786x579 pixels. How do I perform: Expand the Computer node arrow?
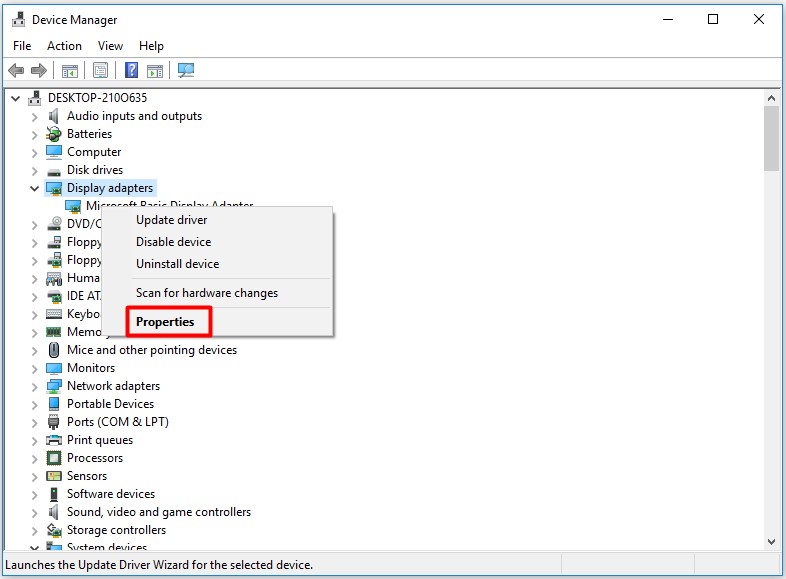pos(35,153)
